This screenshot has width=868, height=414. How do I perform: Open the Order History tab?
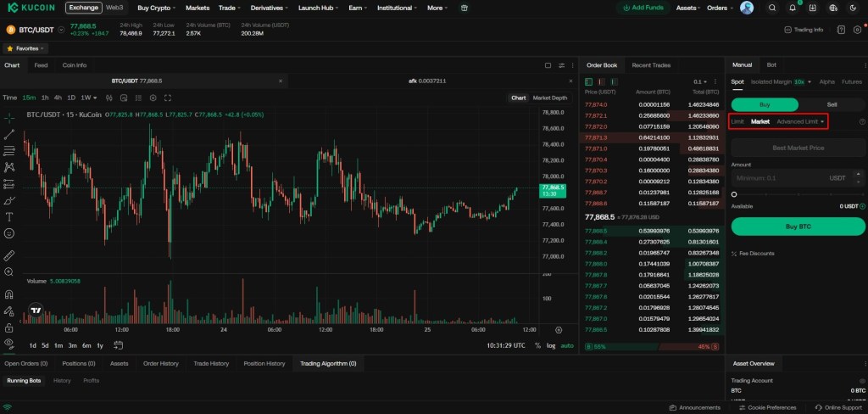tap(160, 364)
